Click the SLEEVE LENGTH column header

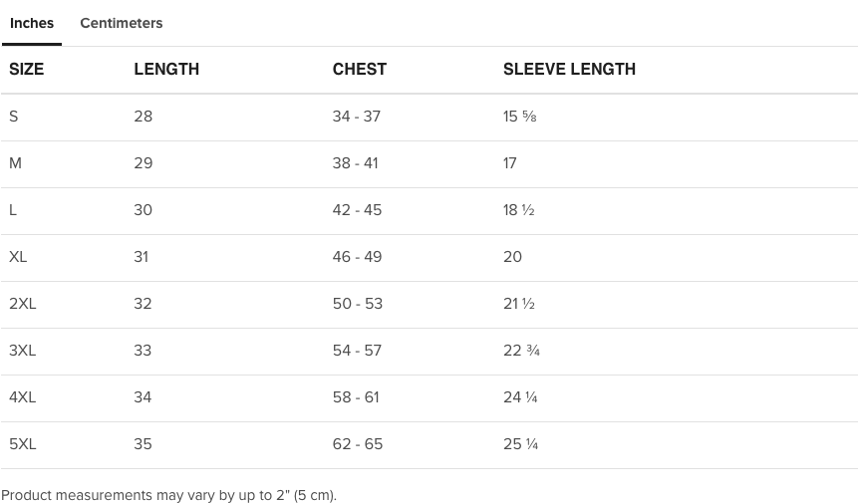[569, 69]
